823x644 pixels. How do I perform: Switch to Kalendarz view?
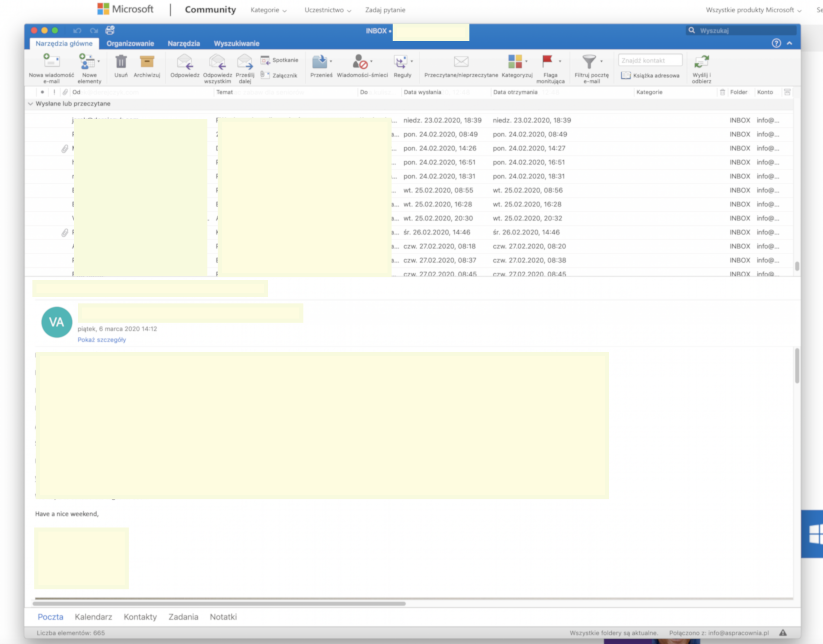93,617
